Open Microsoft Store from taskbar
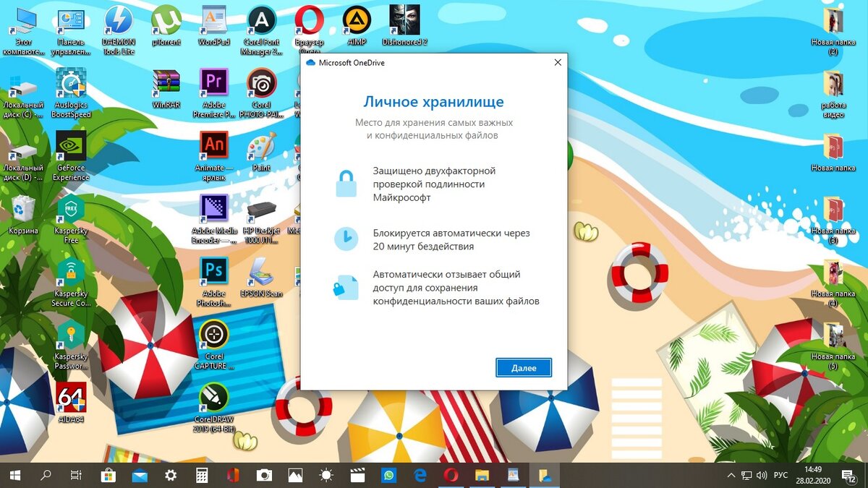Image resolution: width=868 pixels, height=488 pixels. coord(109,475)
